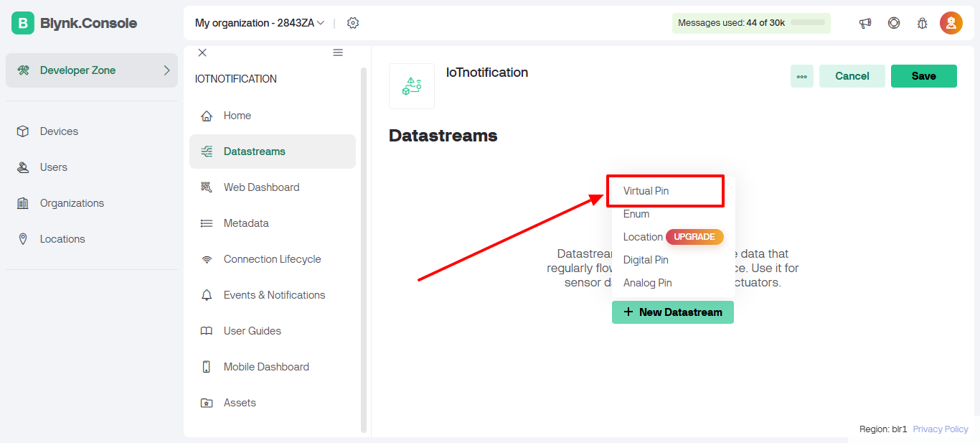Viewport: 980px width, 443px height.
Task: Open the help lifebuoy icon
Action: [x=894, y=23]
